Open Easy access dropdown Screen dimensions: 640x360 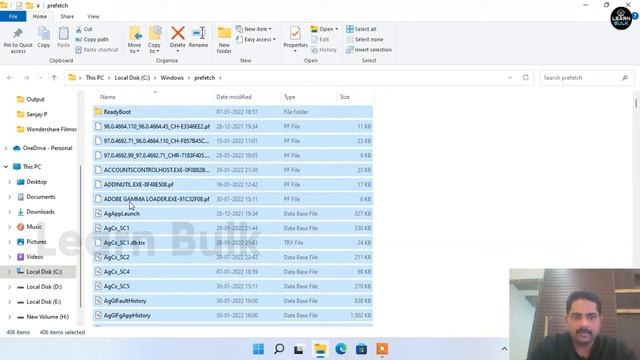[256, 40]
